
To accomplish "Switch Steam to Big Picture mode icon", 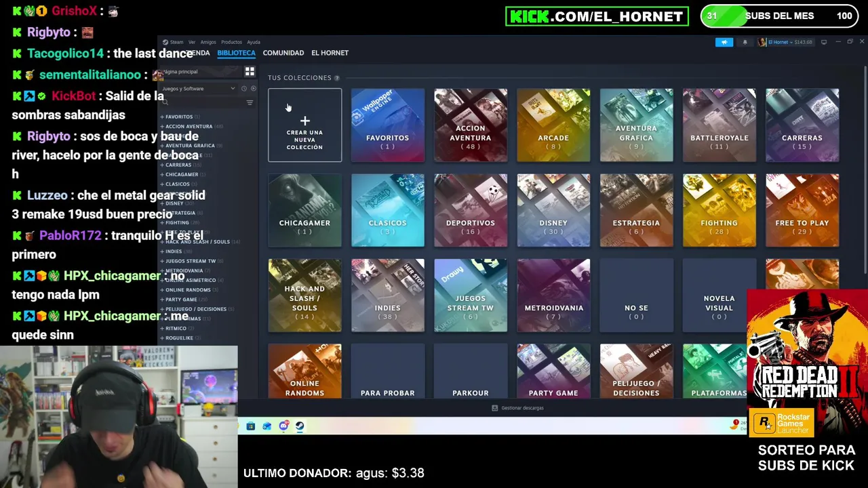I will click(824, 42).
